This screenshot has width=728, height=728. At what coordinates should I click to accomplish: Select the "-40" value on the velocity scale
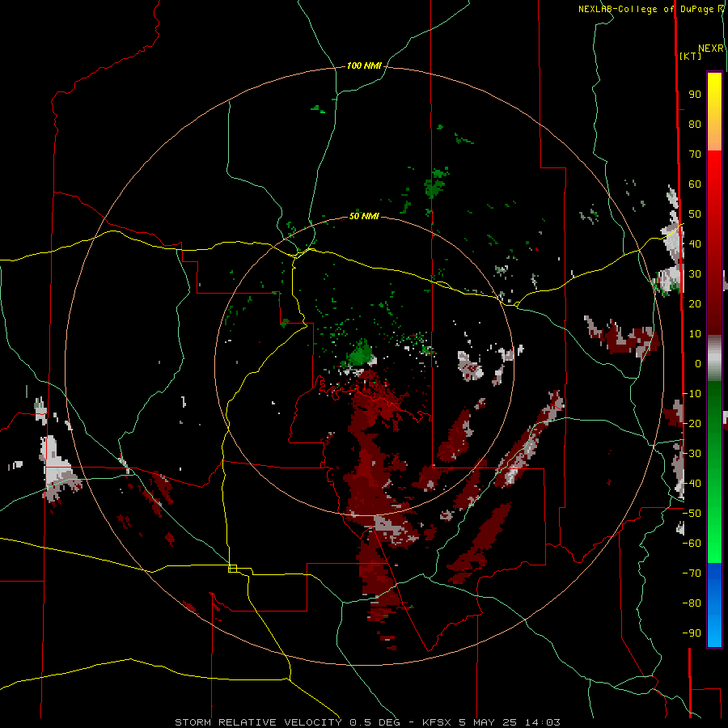[692, 484]
